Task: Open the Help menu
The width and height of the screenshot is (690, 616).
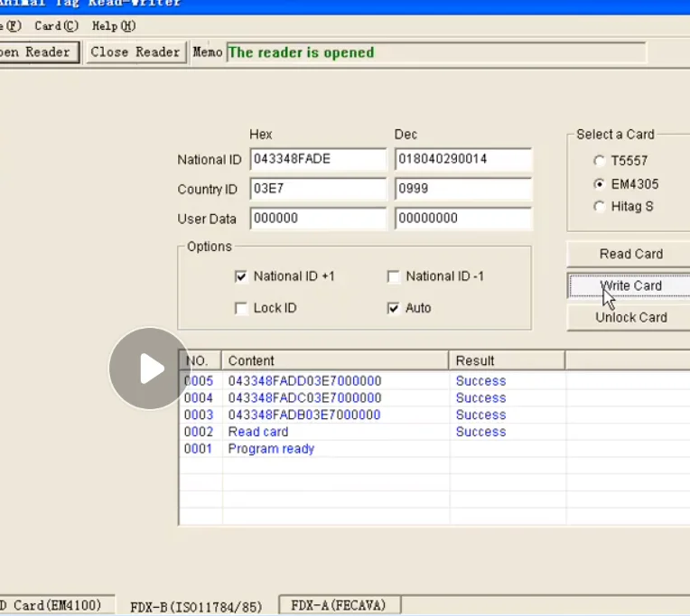Action: 114,26
